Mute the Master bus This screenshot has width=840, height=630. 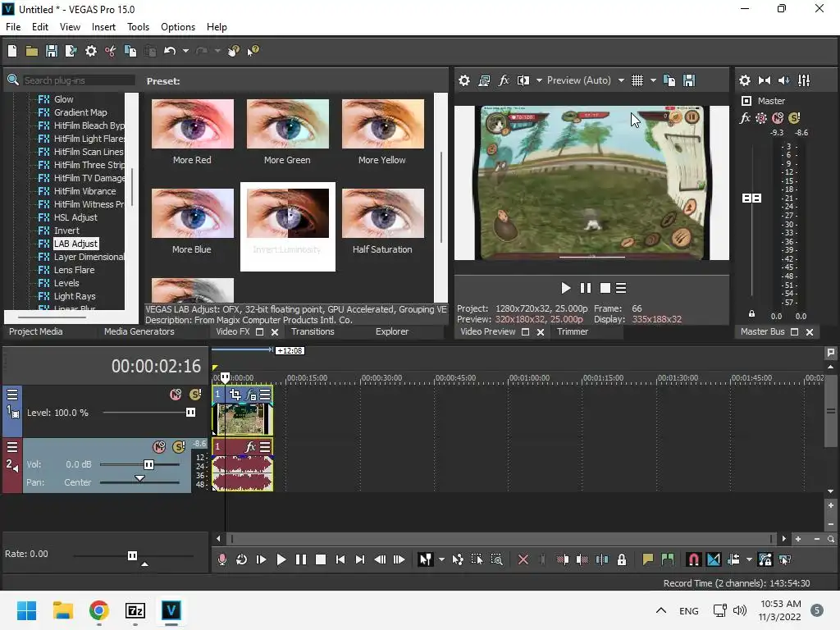tap(778, 118)
